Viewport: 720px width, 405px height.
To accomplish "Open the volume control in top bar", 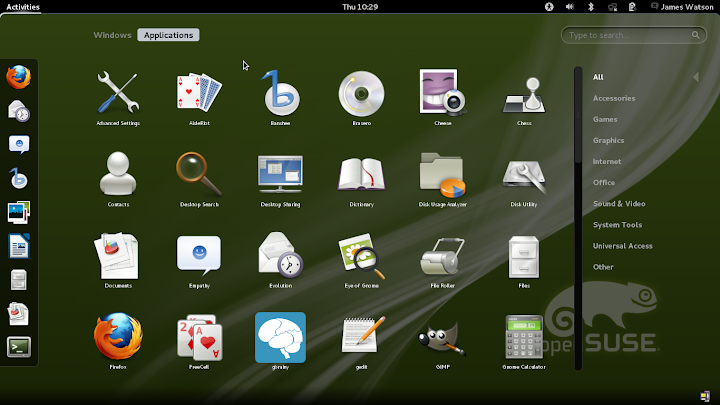I will click(570, 7).
